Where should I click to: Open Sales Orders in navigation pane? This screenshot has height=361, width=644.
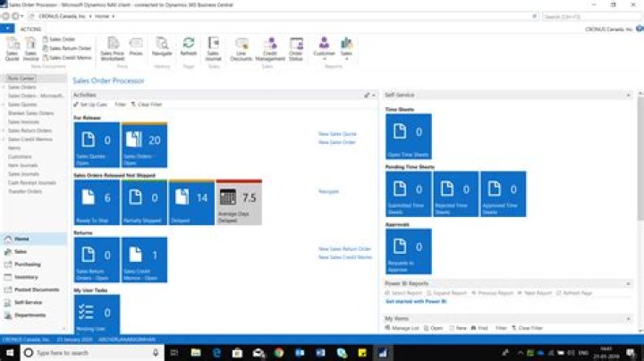22,87
